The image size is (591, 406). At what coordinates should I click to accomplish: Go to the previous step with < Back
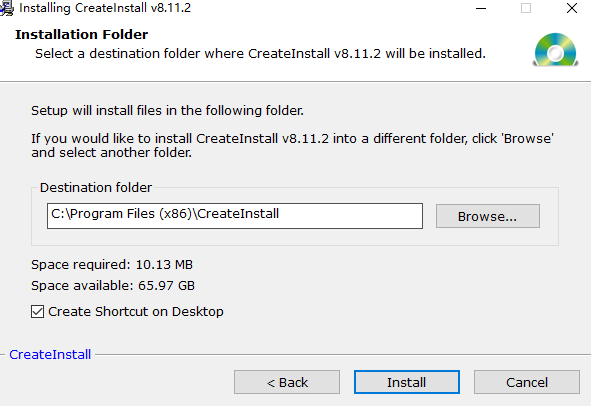point(287,382)
